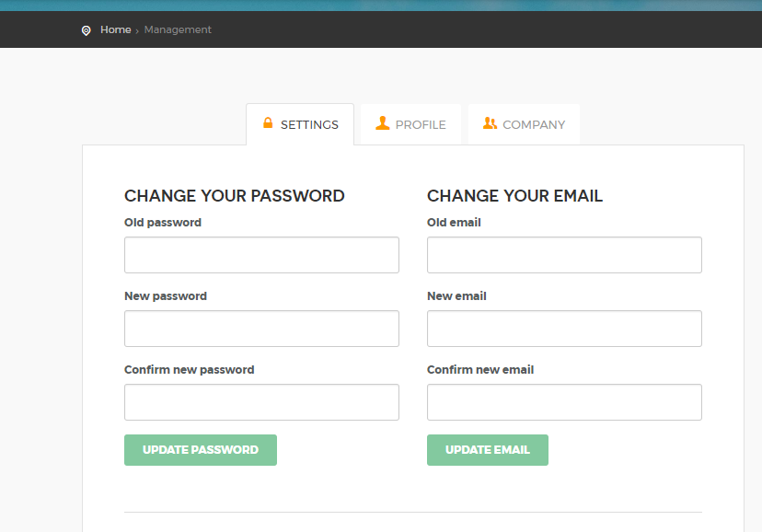Click the two-people icon on Company tab
Screen dimensions: 762x532
tap(490, 123)
